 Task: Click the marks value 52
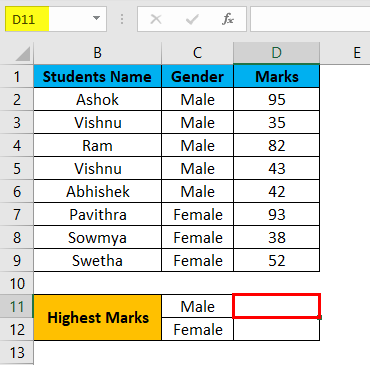coord(276,260)
